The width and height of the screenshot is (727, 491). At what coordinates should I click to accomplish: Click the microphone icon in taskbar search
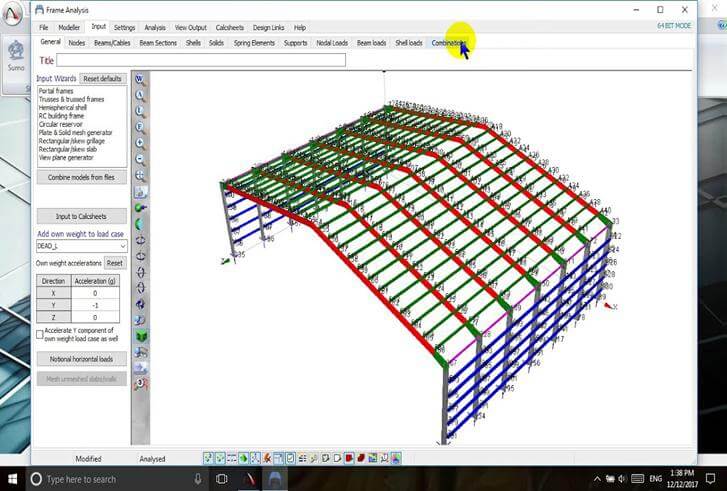pos(197,479)
